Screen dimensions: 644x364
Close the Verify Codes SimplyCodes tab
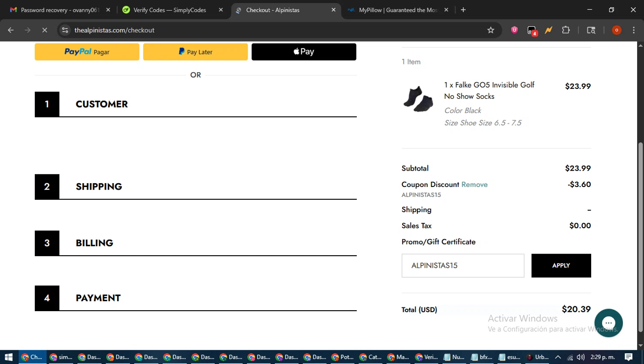pyautogui.click(x=221, y=10)
